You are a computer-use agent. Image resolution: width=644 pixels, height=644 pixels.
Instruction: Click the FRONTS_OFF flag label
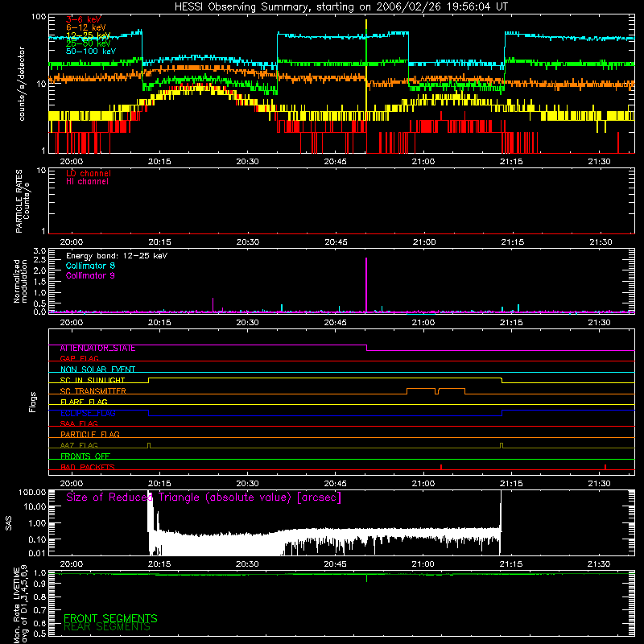pos(85,456)
